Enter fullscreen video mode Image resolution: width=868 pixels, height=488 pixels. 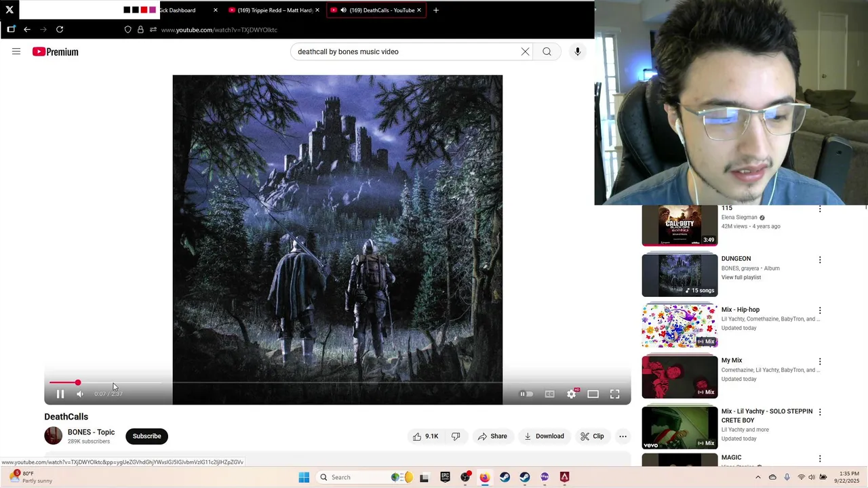[x=615, y=394]
